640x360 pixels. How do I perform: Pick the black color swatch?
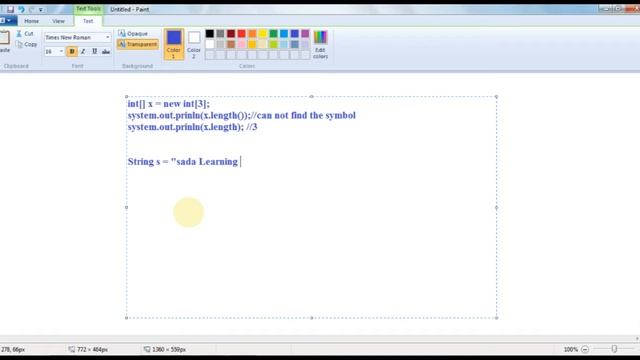[210, 33]
